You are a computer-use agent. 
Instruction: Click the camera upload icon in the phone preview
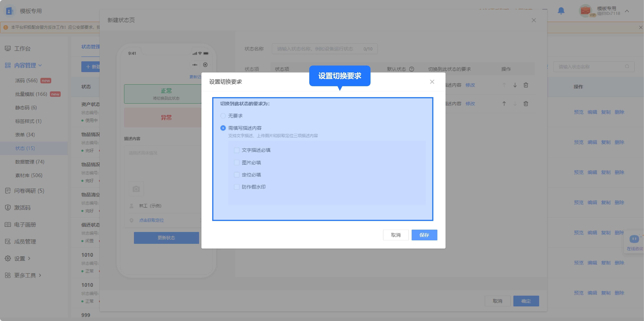pyautogui.click(x=136, y=189)
